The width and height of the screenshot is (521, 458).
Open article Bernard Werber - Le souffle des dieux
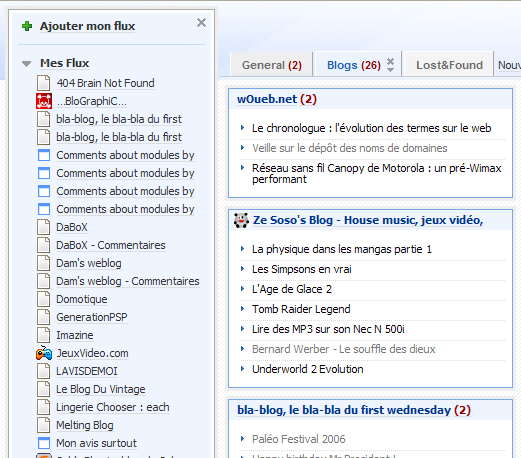[x=344, y=349]
